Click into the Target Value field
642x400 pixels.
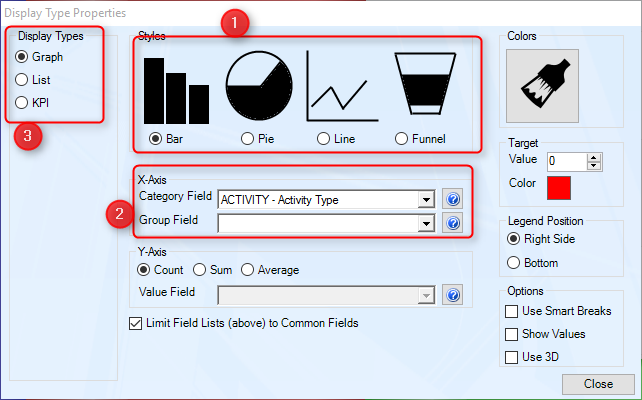click(567, 161)
